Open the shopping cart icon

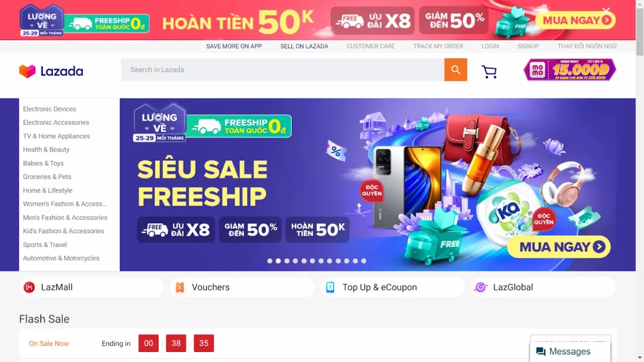pyautogui.click(x=489, y=72)
